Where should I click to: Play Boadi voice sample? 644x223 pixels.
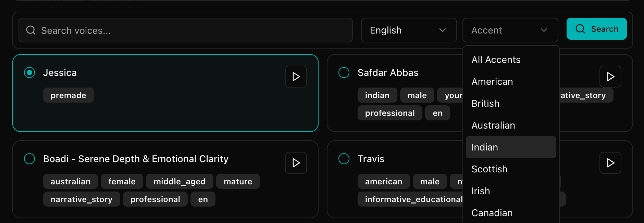pos(296,163)
